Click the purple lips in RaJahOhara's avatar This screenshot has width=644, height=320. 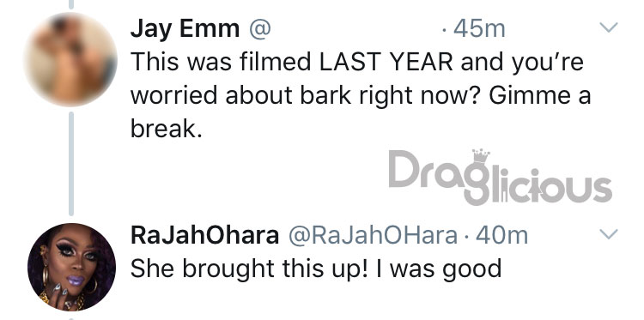[x=76, y=281]
